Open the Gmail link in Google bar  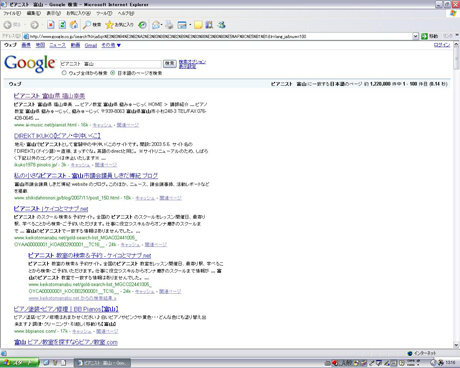91,45
